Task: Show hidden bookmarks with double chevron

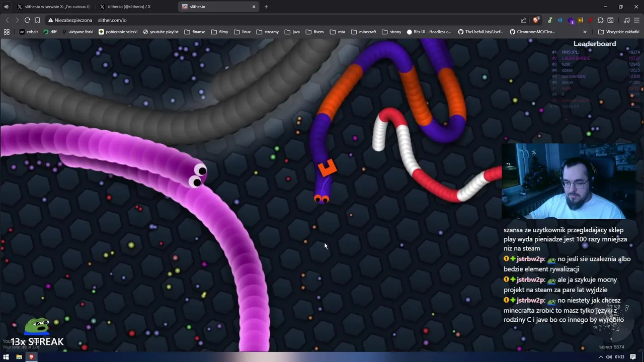Action: (x=585, y=32)
